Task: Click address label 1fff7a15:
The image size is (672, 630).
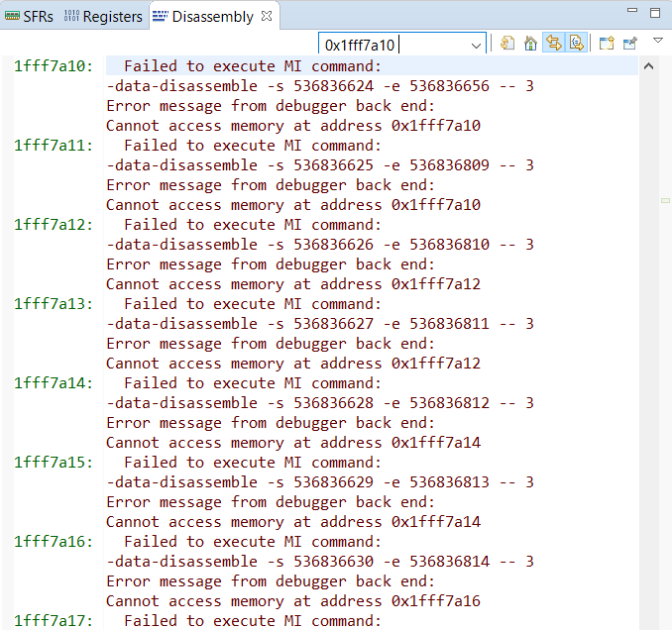Action: (54, 463)
